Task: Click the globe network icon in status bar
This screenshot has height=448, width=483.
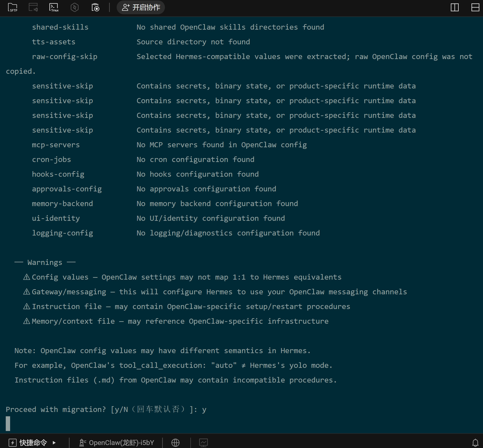Action: [175, 442]
